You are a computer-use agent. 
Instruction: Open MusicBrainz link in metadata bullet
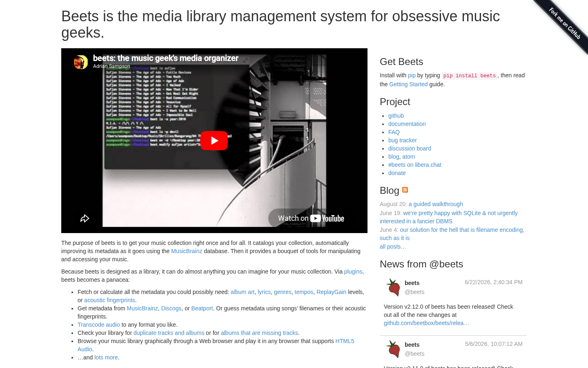[x=142, y=308]
